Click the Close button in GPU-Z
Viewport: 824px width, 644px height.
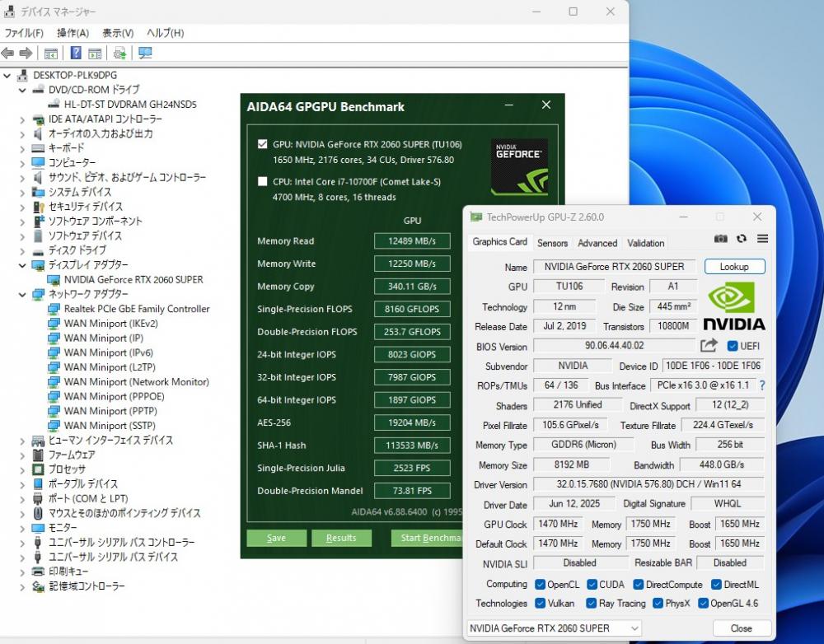click(x=741, y=628)
